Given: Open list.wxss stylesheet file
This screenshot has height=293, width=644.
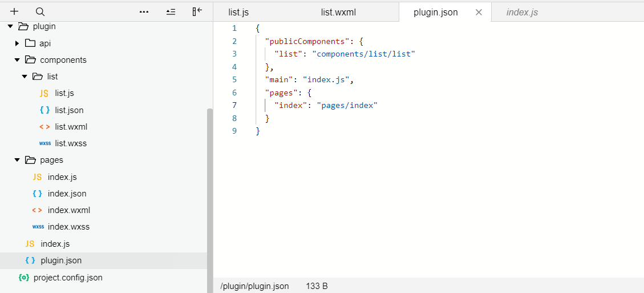Looking at the screenshot, I should [71, 143].
